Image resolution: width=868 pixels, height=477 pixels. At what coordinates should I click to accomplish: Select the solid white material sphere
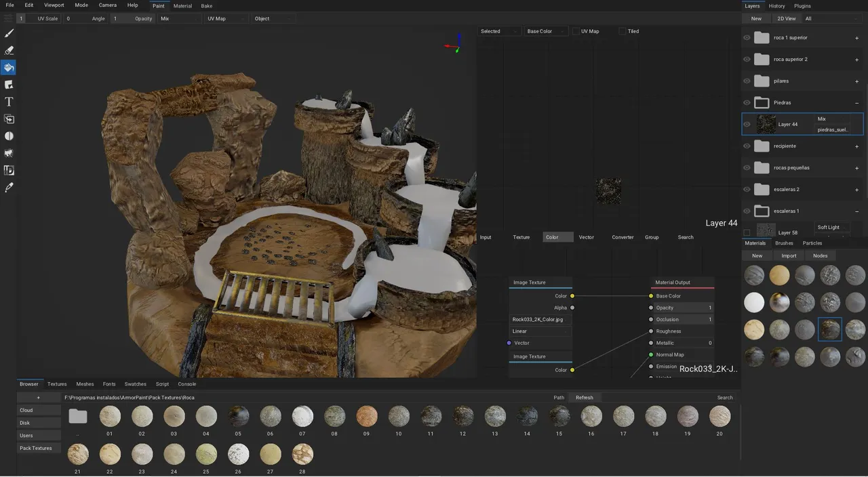754,302
